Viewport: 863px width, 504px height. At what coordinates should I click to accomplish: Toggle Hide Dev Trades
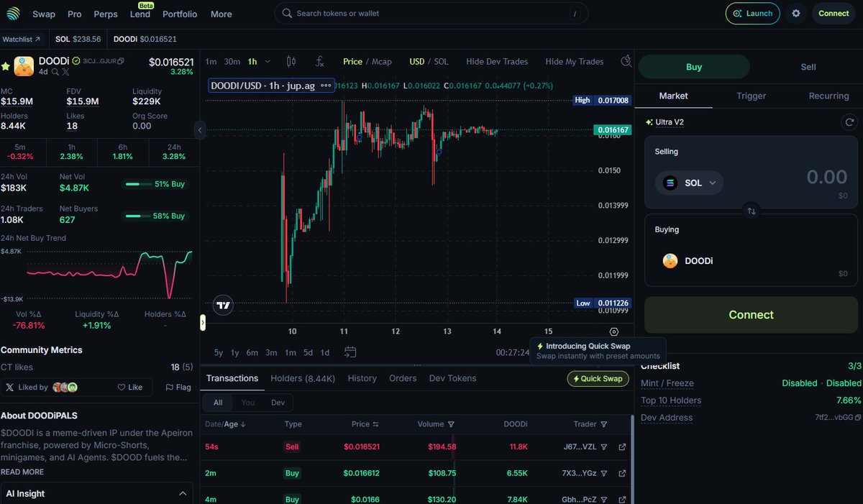pos(497,62)
